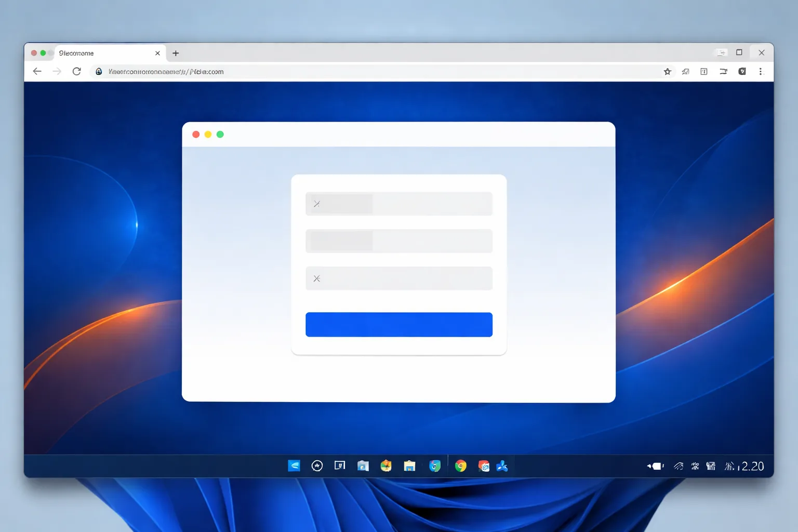Open the browser three-dot menu

(761, 72)
